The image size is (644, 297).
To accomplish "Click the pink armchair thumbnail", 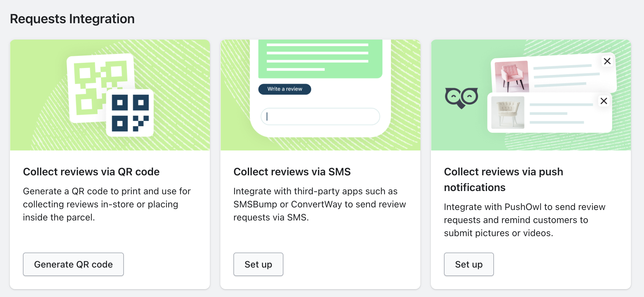I will pos(512,77).
